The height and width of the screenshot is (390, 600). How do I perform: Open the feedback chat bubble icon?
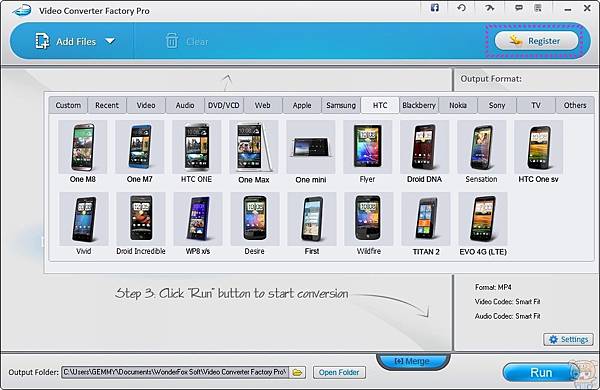point(519,8)
